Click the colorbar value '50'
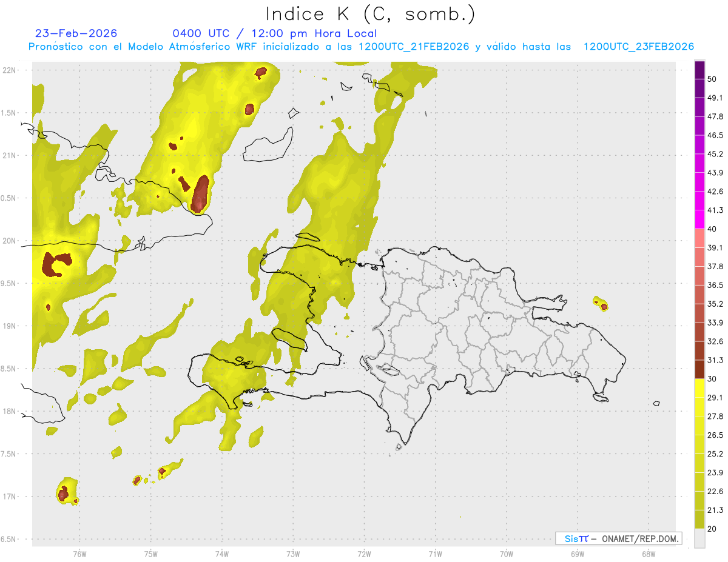Screen dimensions: 728x562 (x=712, y=79)
